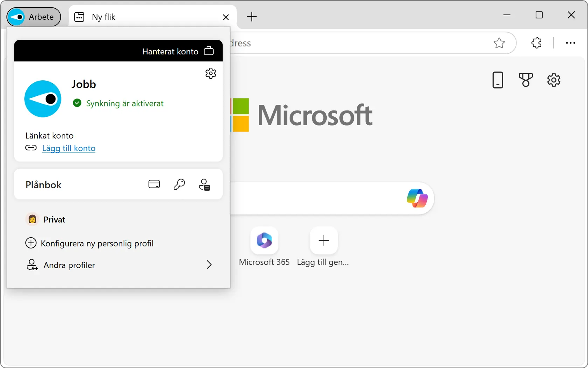Click the green sync checkmark icon

pos(77,103)
